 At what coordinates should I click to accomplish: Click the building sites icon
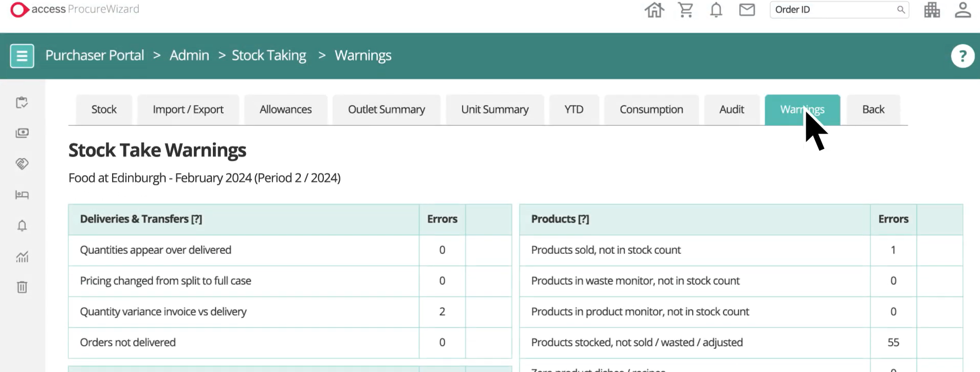pyautogui.click(x=932, y=10)
